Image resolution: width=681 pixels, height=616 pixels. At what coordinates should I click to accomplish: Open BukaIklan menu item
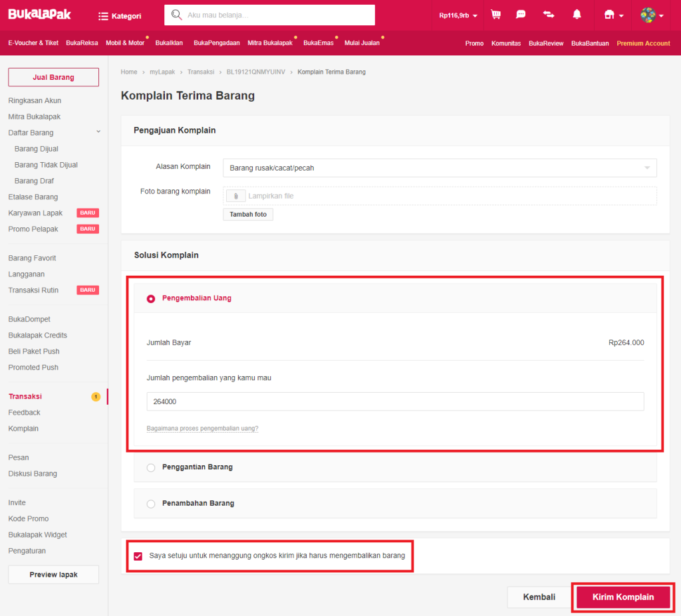169,43
